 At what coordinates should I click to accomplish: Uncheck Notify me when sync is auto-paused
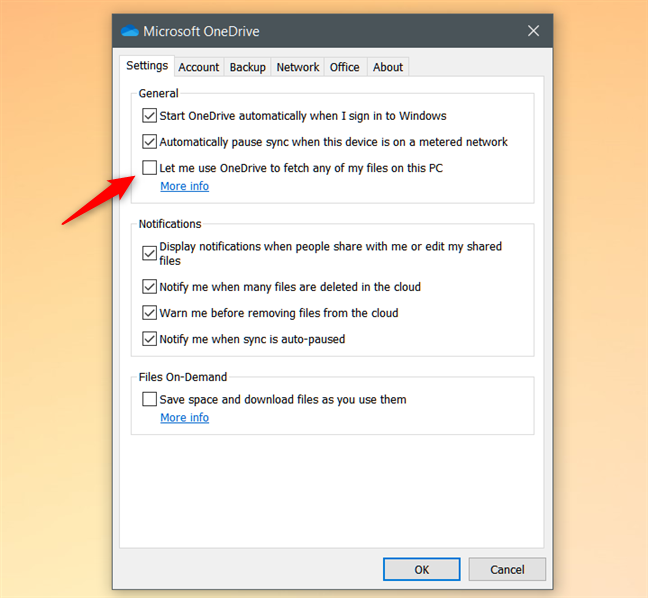(x=149, y=339)
